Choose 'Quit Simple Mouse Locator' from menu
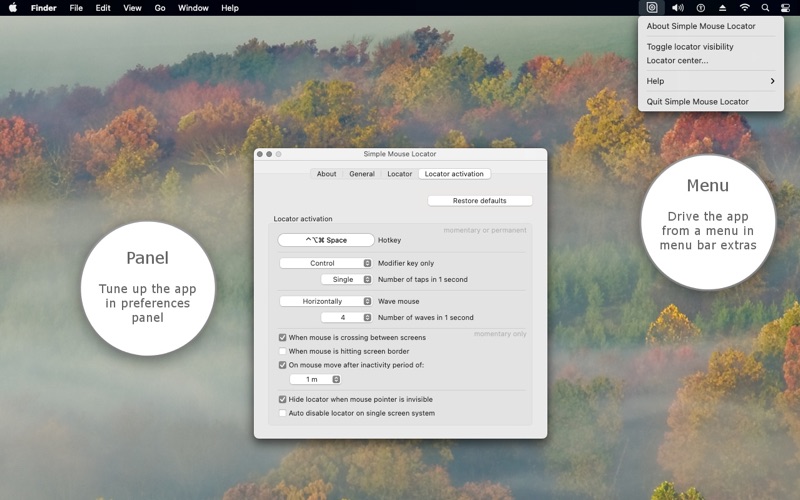The height and width of the screenshot is (500, 800). click(697, 102)
